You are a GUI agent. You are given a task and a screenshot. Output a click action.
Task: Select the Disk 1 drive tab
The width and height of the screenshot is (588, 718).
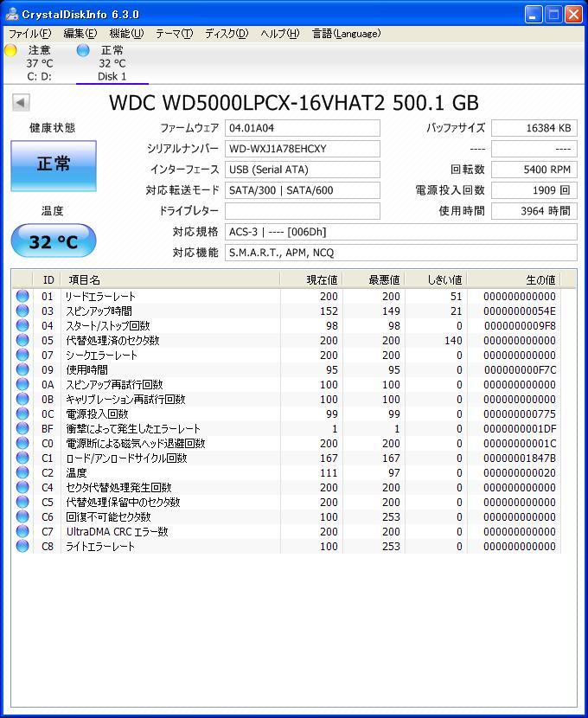(112, 63)
